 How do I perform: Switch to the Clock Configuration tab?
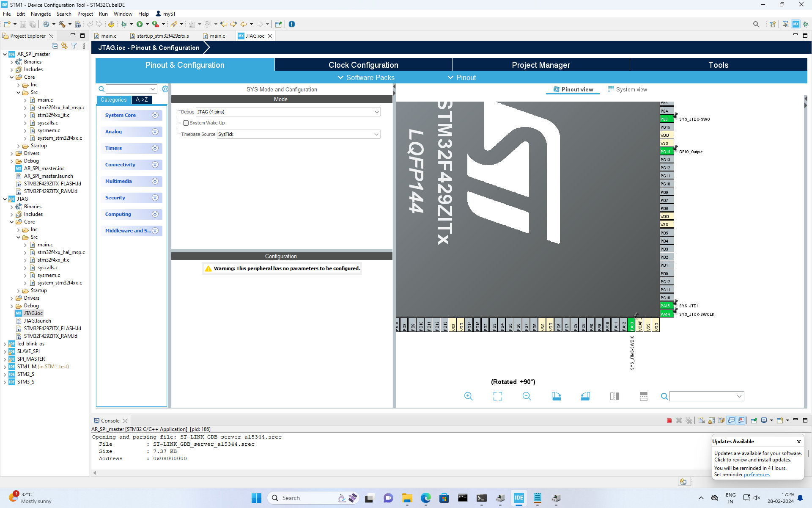(x=363, y=65)
